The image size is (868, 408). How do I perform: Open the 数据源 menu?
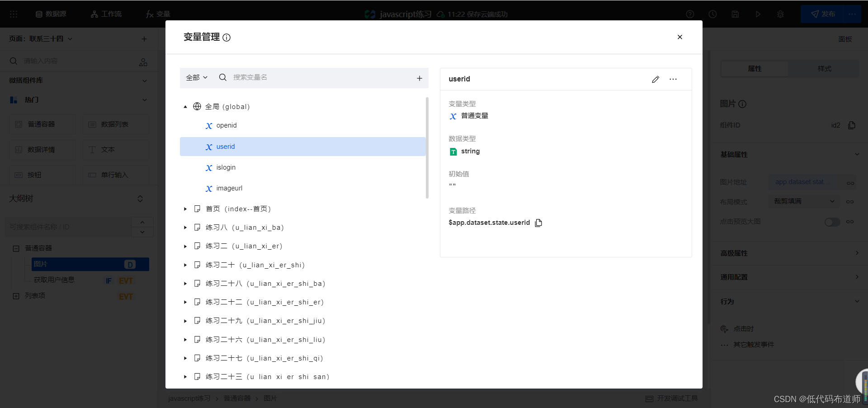51,14
